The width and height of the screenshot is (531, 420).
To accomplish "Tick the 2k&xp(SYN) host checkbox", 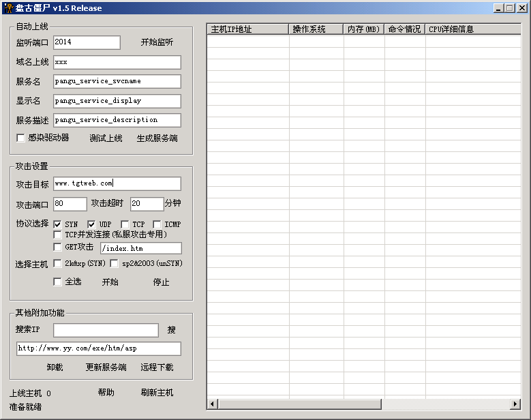I will pyautogui.click(x=58, y=264).
